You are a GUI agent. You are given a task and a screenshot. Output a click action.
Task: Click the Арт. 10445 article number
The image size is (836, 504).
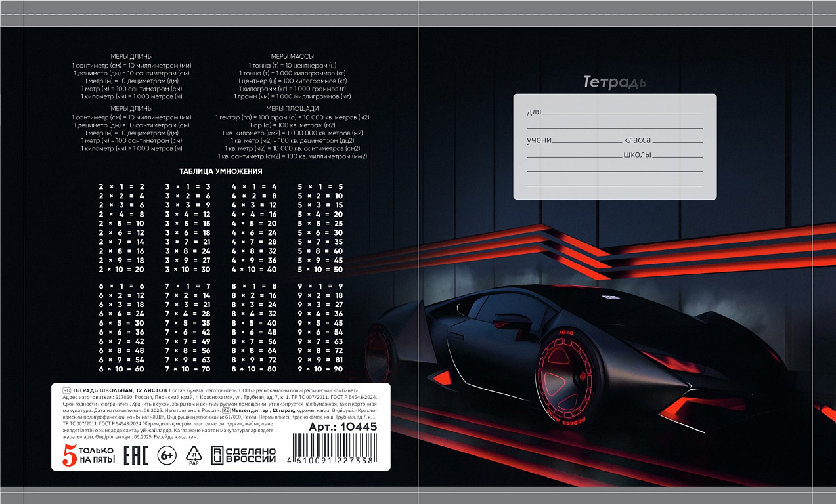[343, 427]
